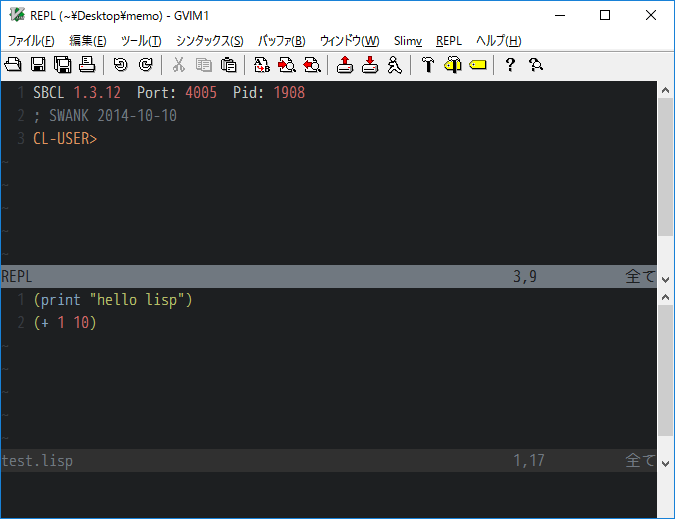Click the Paste clipboard icon
Screen dimensions: 675x519
[229, 65]
